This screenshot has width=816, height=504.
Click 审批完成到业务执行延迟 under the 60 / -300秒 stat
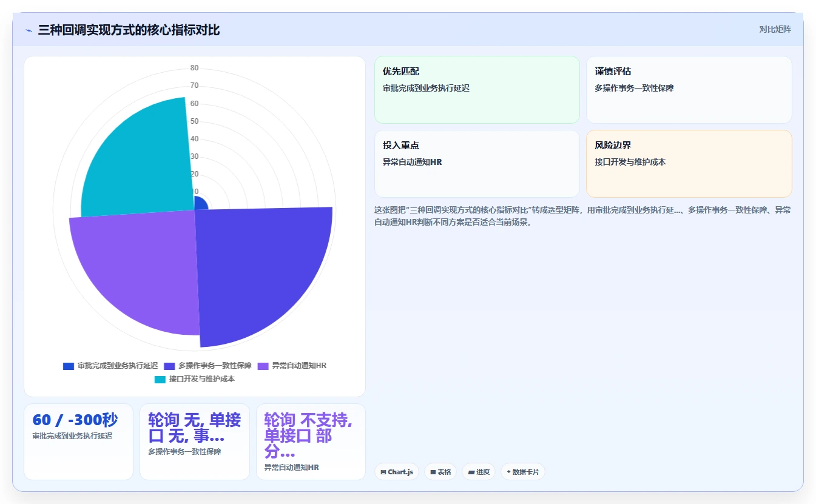coord(72,435)
